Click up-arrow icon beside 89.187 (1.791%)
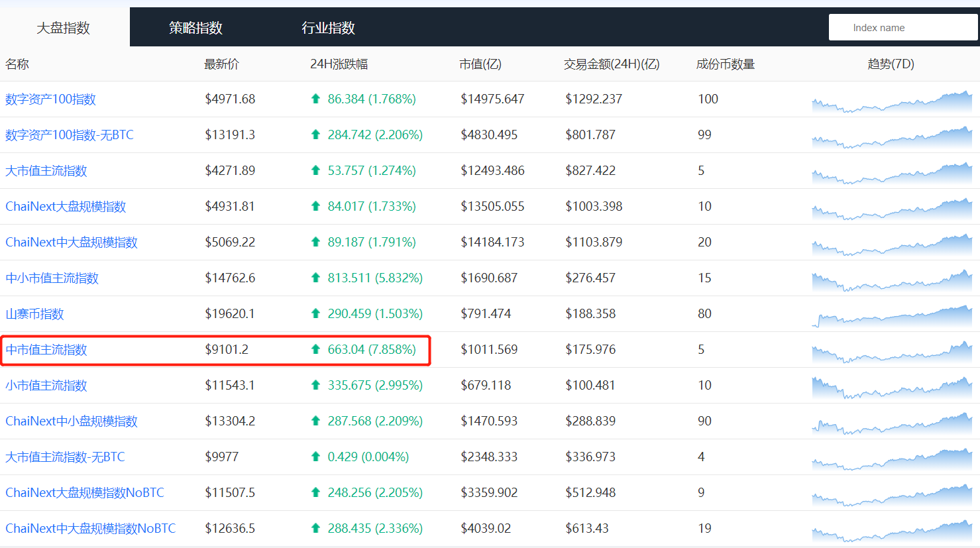Viewport: 980px width, 548px height. pos(315,242)
